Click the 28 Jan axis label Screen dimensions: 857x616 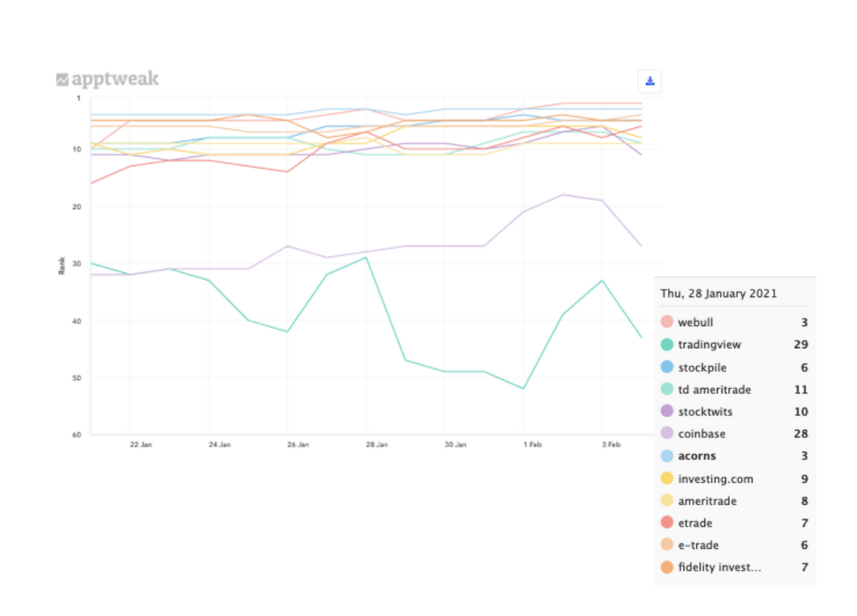377,444
